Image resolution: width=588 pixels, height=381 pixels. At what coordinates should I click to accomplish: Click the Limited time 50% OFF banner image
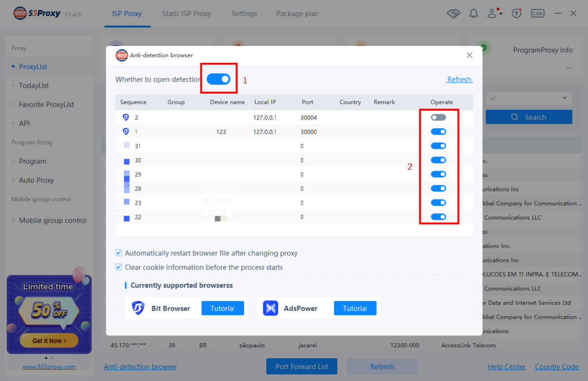click(49, 314)
